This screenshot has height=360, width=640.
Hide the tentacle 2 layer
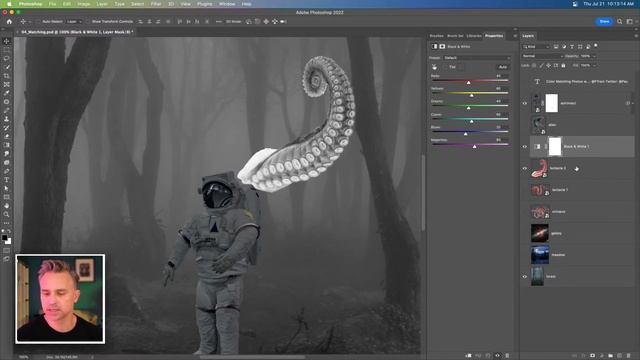(525, 168)
